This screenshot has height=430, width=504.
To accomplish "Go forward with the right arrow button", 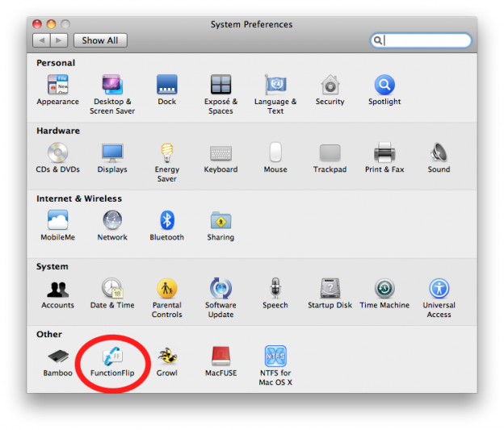I will (x=59, y=40).
